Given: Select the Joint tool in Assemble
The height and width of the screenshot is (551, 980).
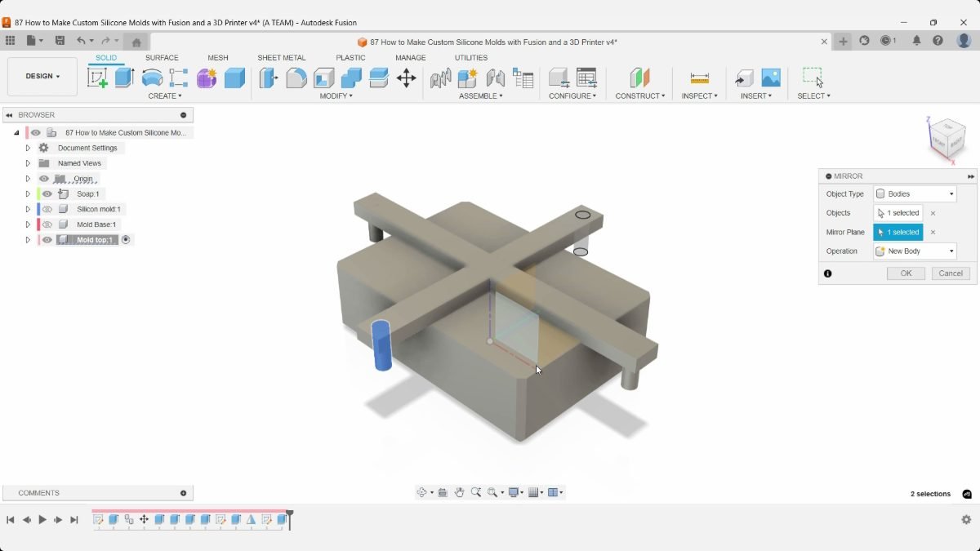Looking at the screenshot, I should click(496, 78).
